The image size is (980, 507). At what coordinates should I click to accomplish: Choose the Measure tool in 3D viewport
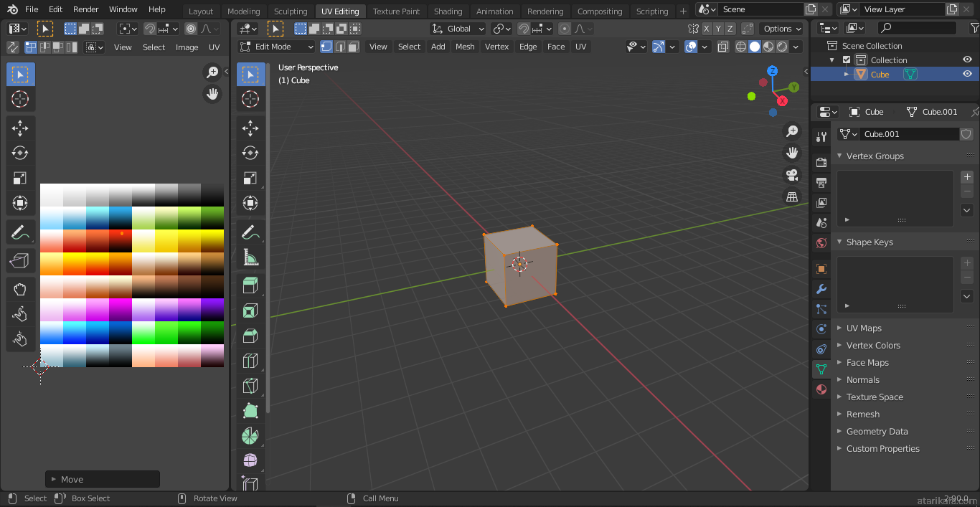click(x=250, y=257)
